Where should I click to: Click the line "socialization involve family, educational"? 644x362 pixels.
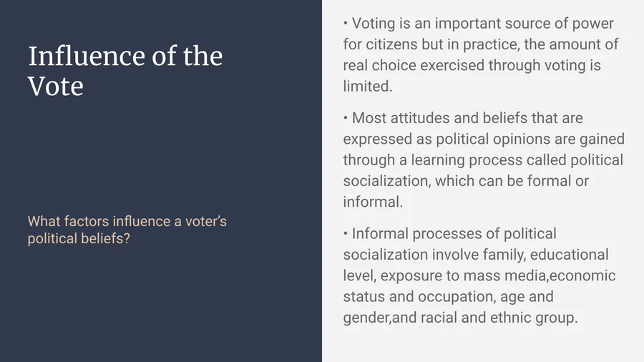coord(476,255)
